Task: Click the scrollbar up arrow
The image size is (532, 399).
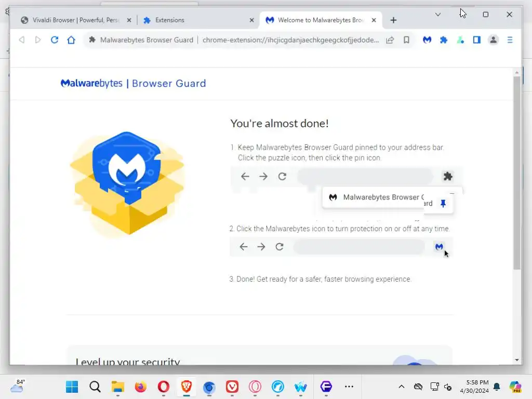Action: click(516, 73)
